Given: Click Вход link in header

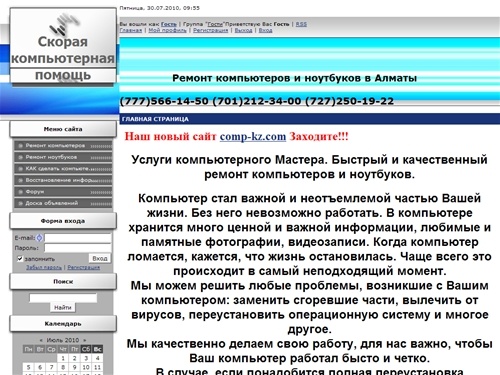Looking at the screenshot, I should (265, 30).
